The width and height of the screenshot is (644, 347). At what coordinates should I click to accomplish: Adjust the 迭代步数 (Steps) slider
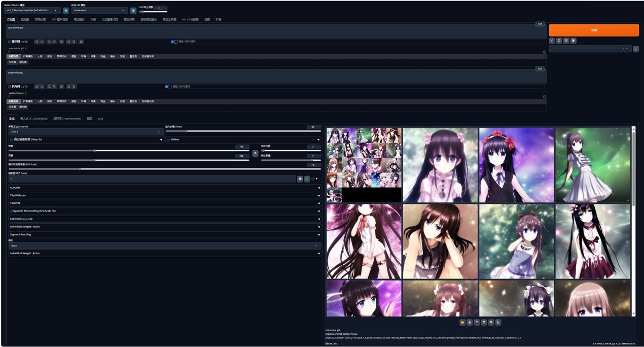tap(243, 131)
